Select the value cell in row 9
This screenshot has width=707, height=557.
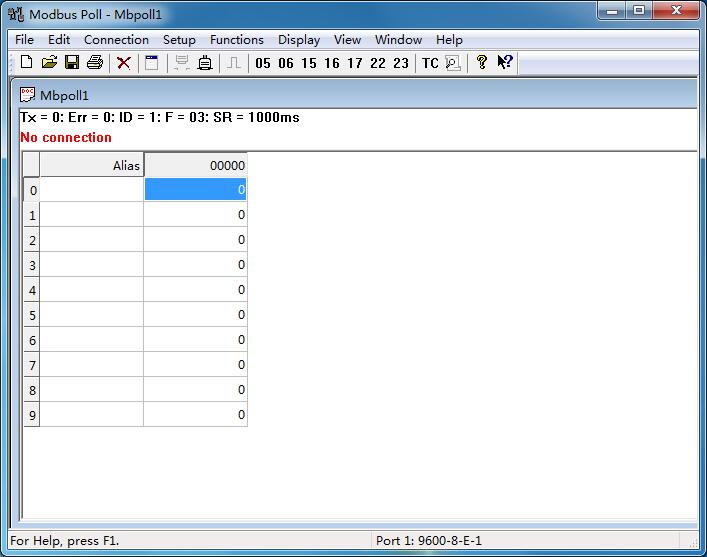[x=196, y=414]
